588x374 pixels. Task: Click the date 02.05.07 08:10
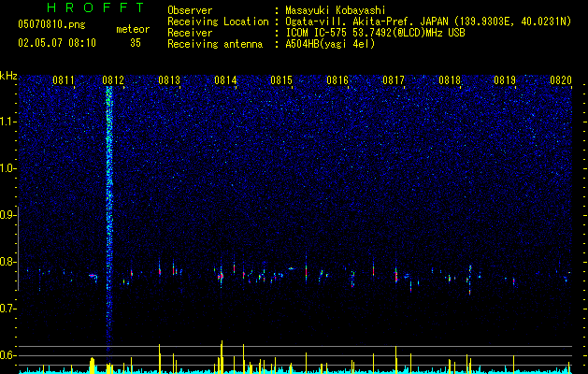(x=57, y=43)
